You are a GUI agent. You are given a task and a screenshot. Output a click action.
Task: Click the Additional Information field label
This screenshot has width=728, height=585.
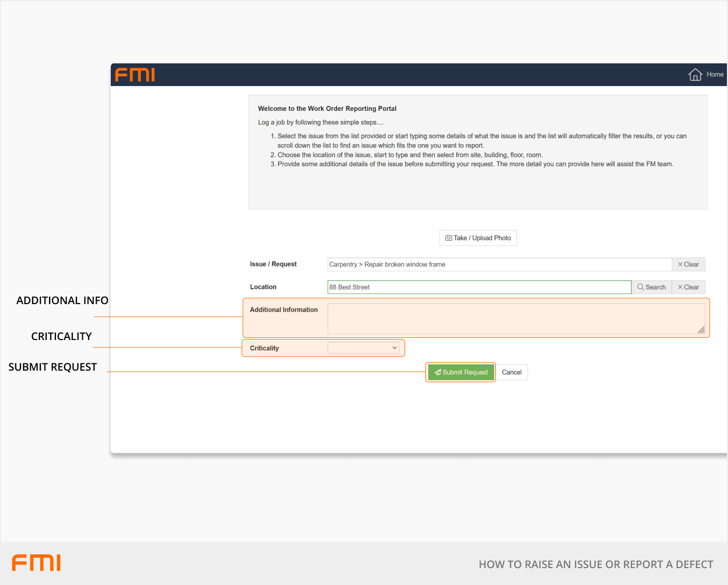click(x=284, y=310)
